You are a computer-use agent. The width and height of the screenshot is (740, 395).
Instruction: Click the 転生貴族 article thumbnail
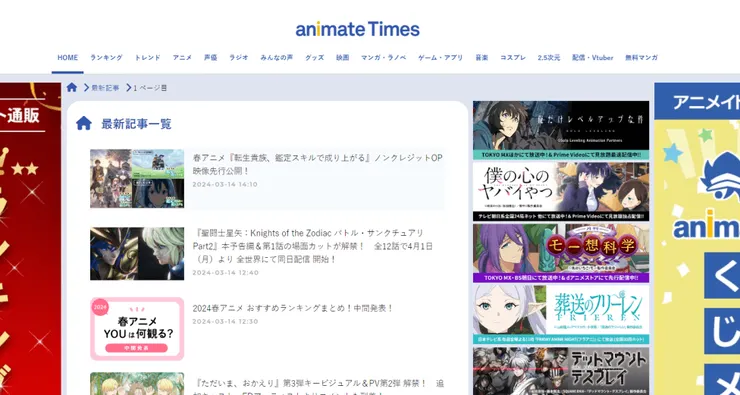[x=137, y=178]
